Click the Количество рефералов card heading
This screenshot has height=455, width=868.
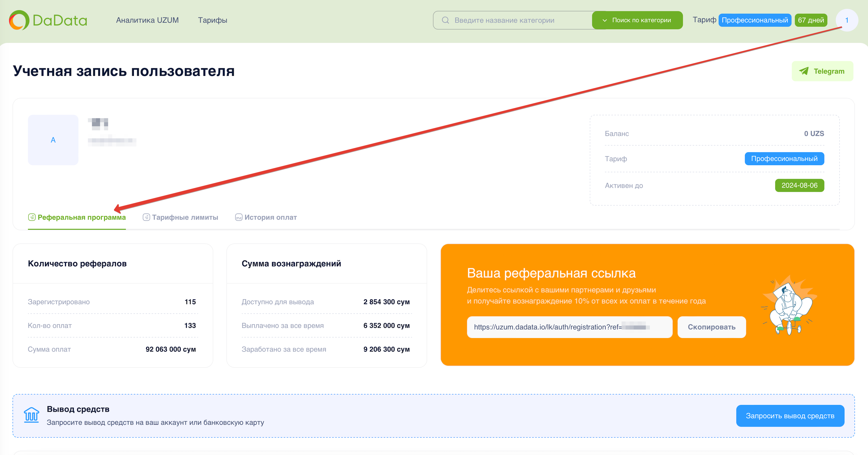[77, 263]
